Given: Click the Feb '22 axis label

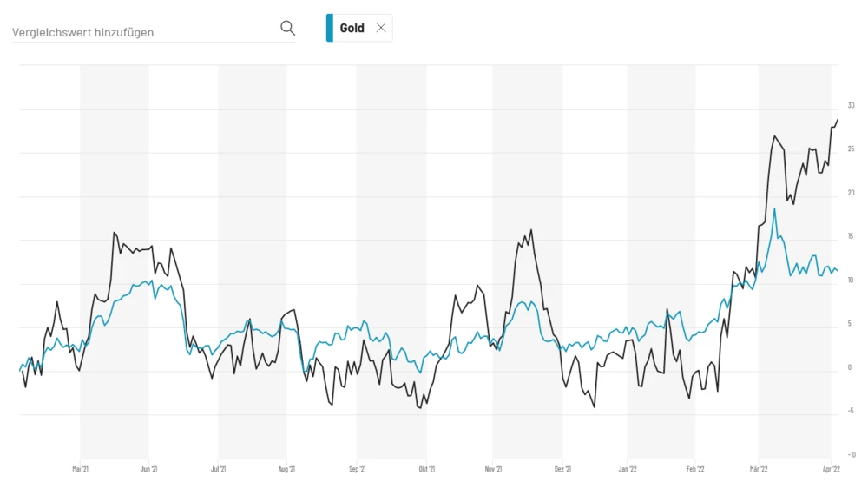Looking at the screenshot, I should point(695,468).
